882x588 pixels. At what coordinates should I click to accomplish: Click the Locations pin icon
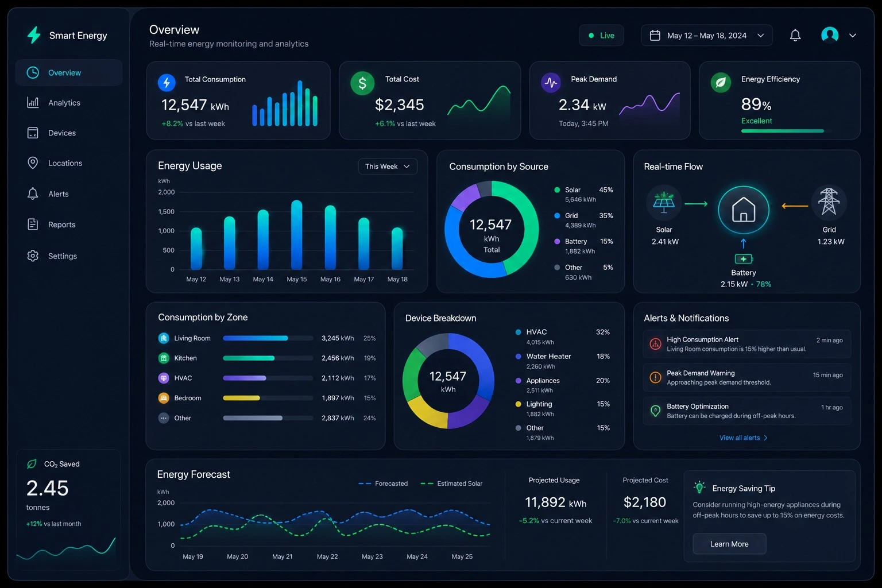click(33, 163)
